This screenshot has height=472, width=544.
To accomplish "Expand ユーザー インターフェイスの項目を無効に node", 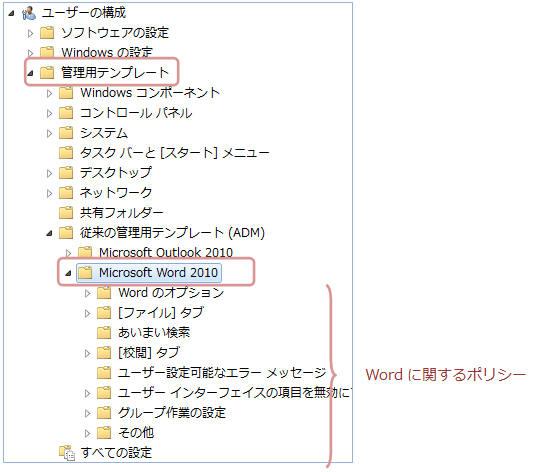I will tap(88, 393).
